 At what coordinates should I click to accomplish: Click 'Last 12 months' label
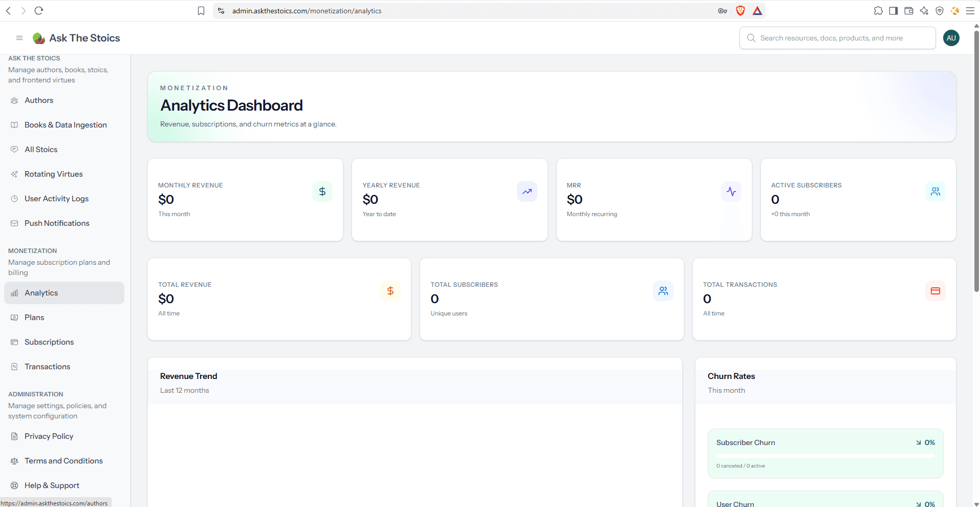185,390
